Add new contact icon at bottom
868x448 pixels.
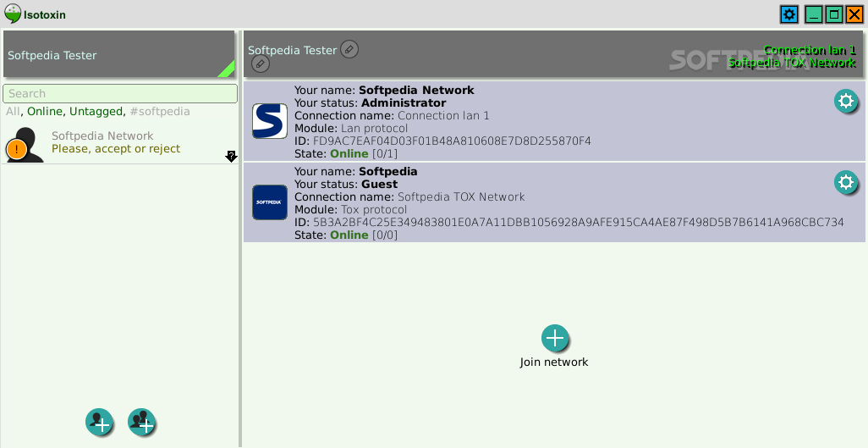coord(99,423)
